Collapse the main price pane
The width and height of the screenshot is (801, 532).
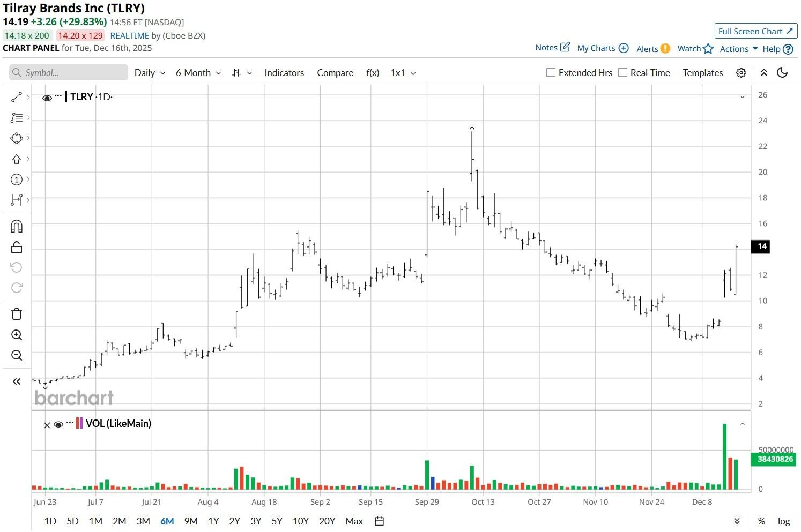(x=743, y=97)
